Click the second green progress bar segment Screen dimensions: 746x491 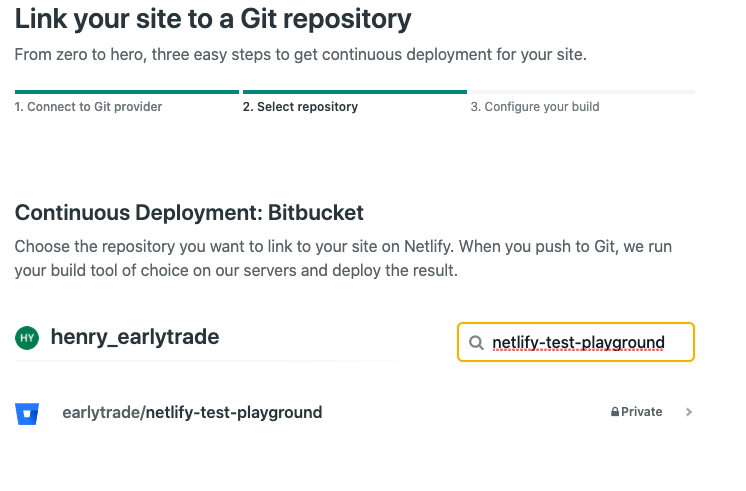[355, 92]
